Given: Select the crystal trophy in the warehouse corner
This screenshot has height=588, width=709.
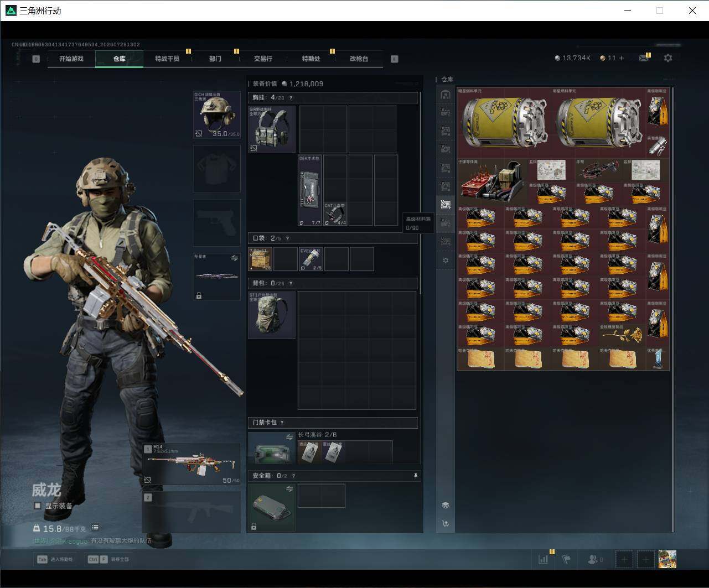Looking at the screenshot, I should [x=658, y=358].
